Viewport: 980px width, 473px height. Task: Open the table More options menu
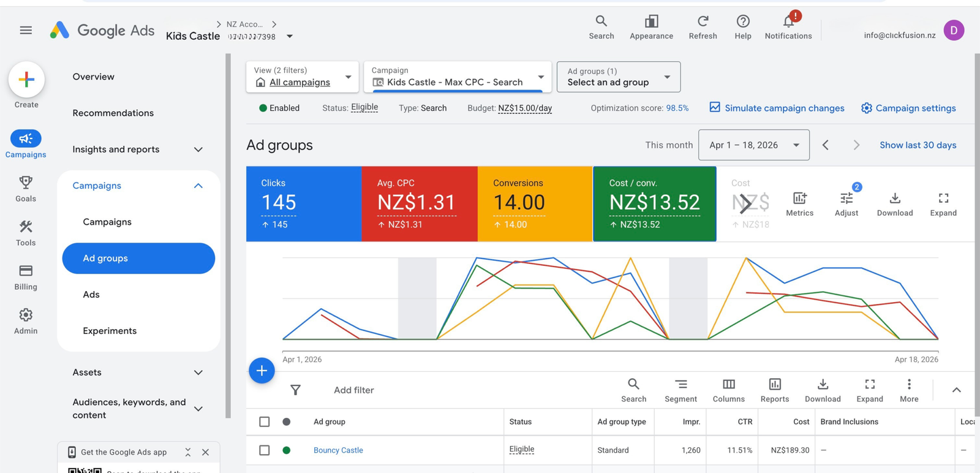click(x=909, y=390)
